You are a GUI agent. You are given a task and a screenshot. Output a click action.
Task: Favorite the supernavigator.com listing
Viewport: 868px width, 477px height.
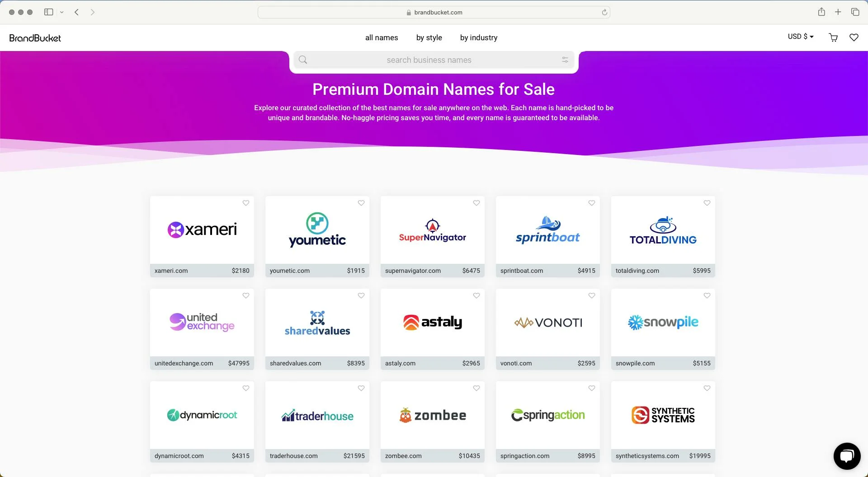(x=476, y=203)
